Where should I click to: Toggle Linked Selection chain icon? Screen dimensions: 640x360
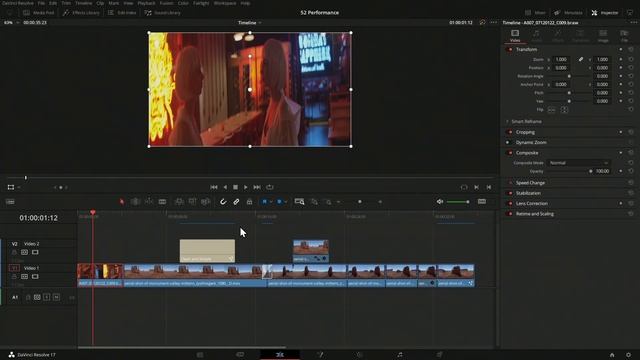click(236, 202)
